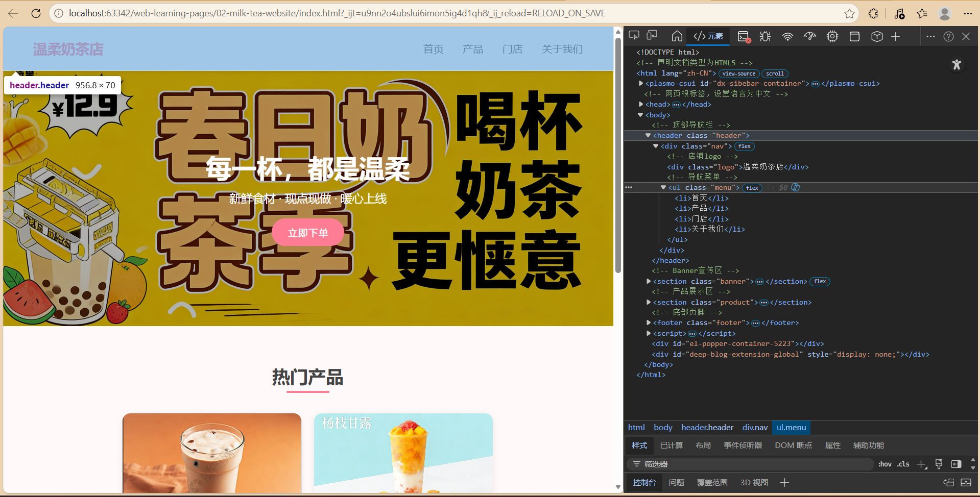Click the floating accessibility figure icon
This screenshot has height=497, width=980.
pyautogui.click(x=957, y=65)
